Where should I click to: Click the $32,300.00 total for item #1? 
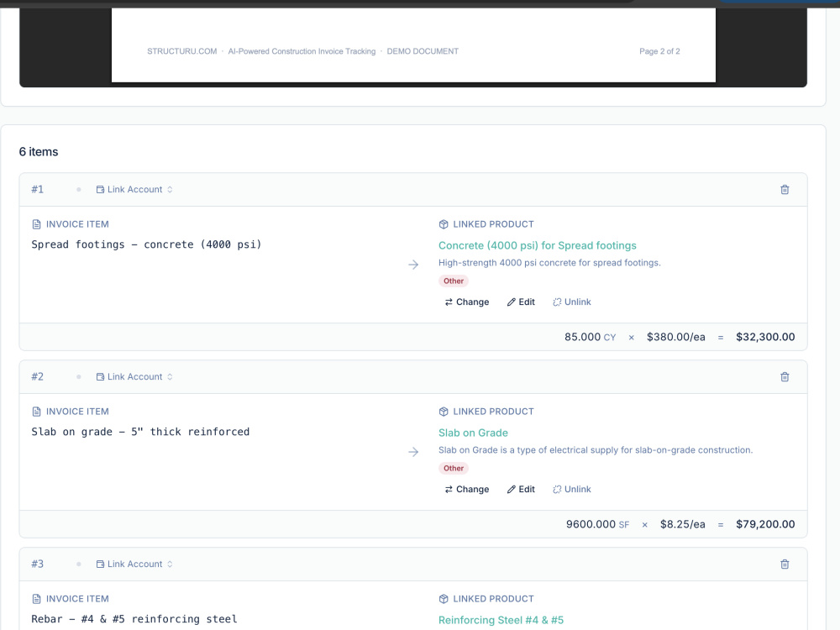pos(765,337)
